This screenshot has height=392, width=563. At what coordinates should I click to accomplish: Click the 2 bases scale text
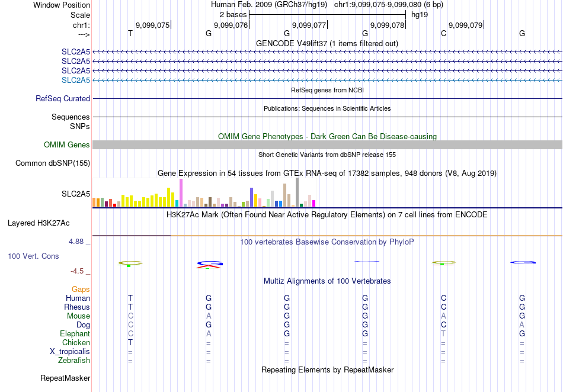pos(233,15)
